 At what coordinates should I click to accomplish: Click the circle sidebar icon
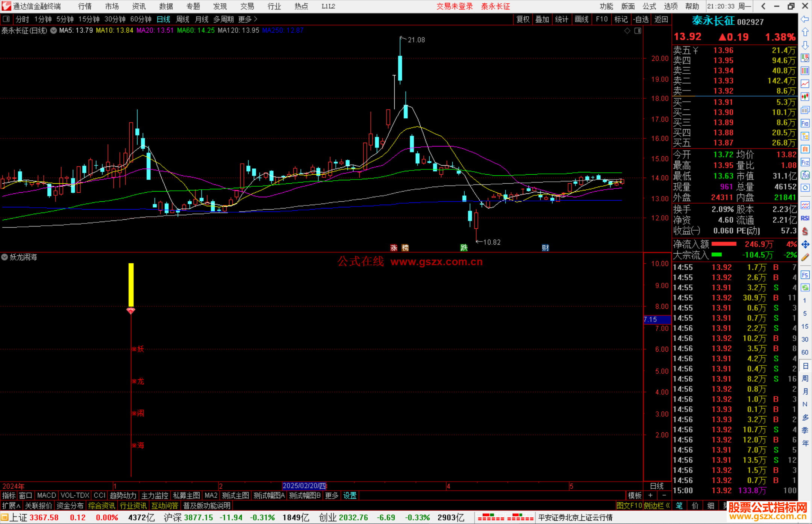805,188
